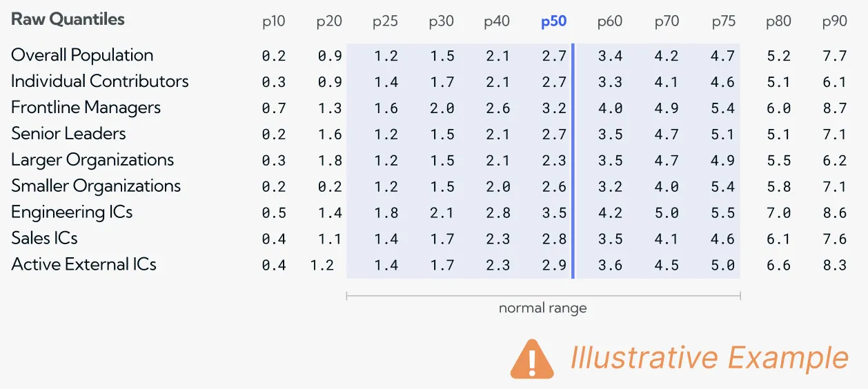Click the "Raw Quantiles" heading
Screen dimensions: 868x389
pyautogui.click(x=68, y=19)
